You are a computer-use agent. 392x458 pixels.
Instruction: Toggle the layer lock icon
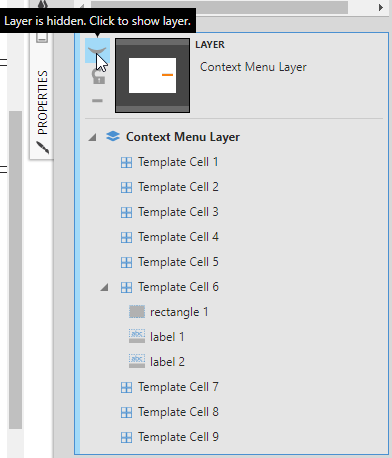(x=98, y=76)
